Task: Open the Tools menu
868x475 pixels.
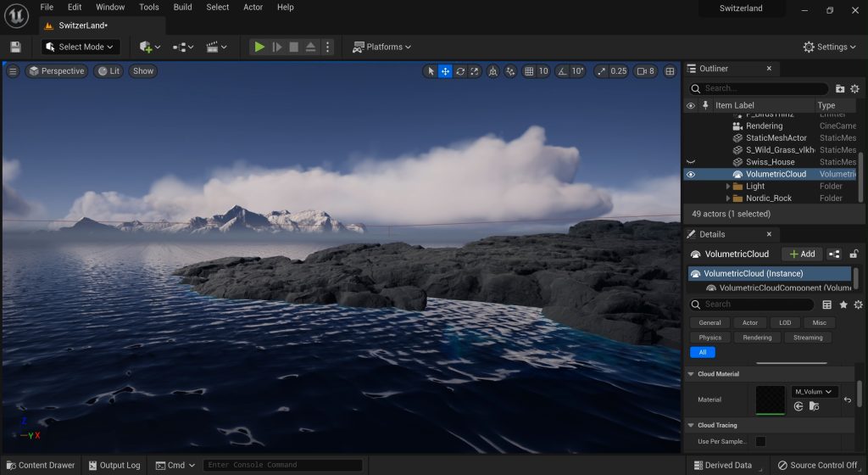Action: pos(149,7)
